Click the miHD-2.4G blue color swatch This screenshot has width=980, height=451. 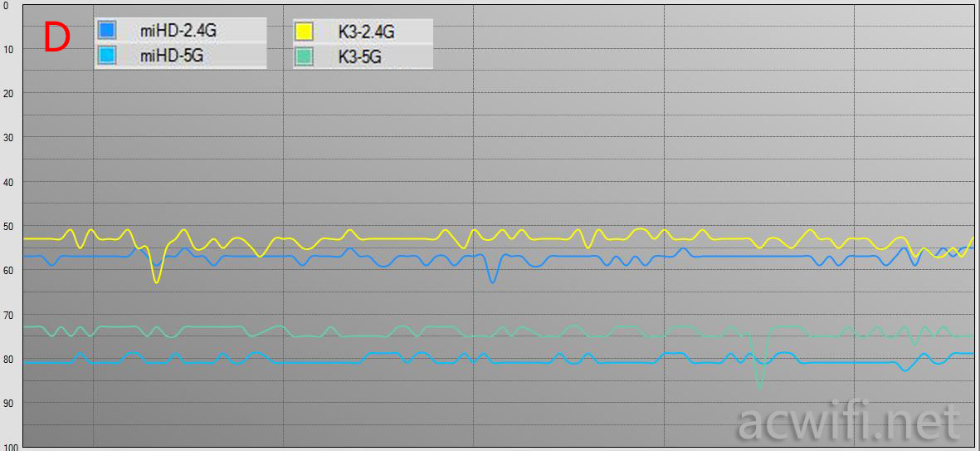tap(108, 29)
